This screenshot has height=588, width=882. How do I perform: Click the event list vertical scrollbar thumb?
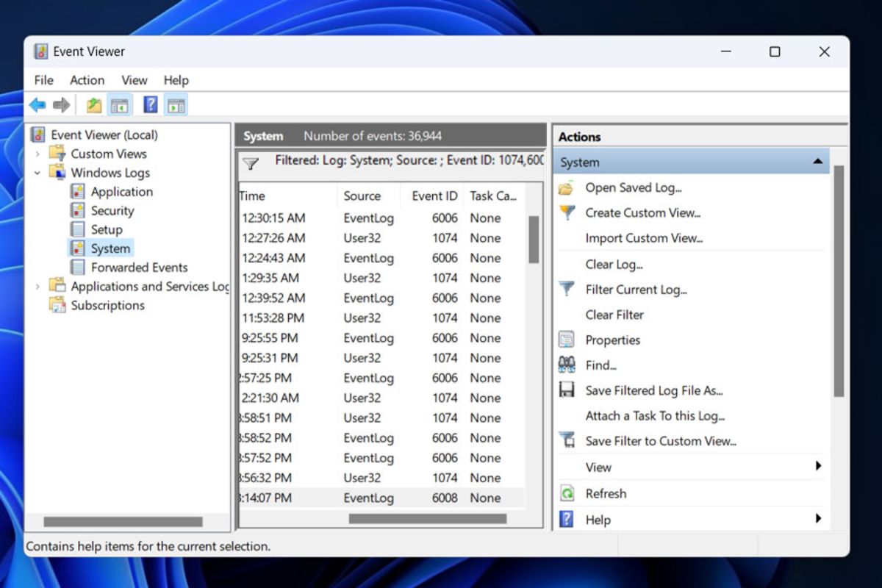(x=534, y=239)
